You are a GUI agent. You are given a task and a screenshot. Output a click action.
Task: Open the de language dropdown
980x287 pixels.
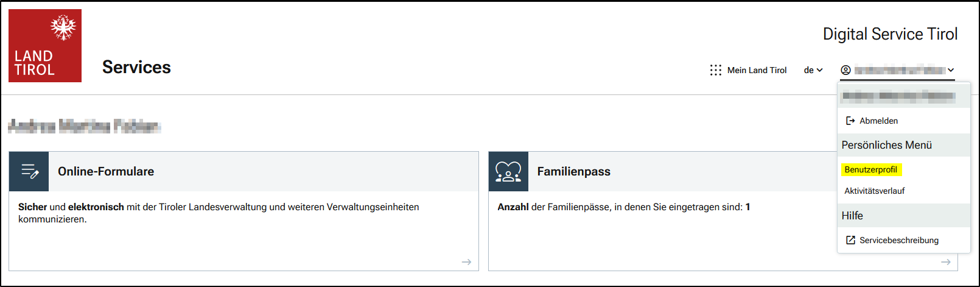813,70
